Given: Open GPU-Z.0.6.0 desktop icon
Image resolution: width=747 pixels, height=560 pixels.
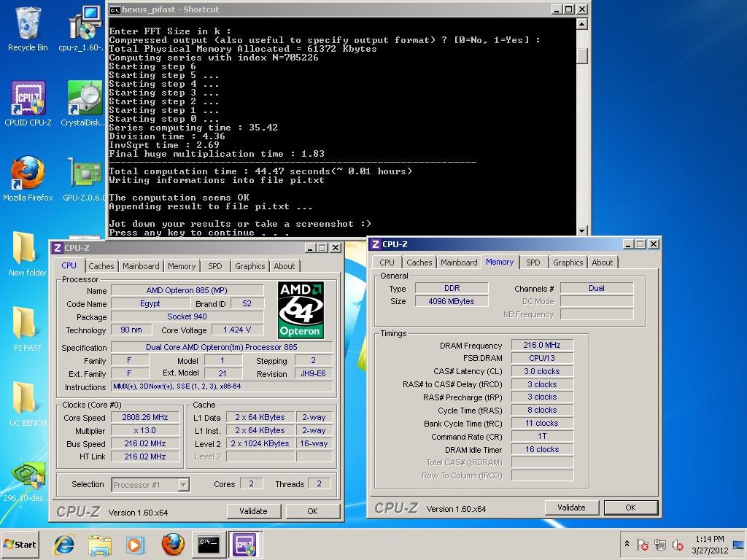Looking at the screenshot, I should click(84, 178).
